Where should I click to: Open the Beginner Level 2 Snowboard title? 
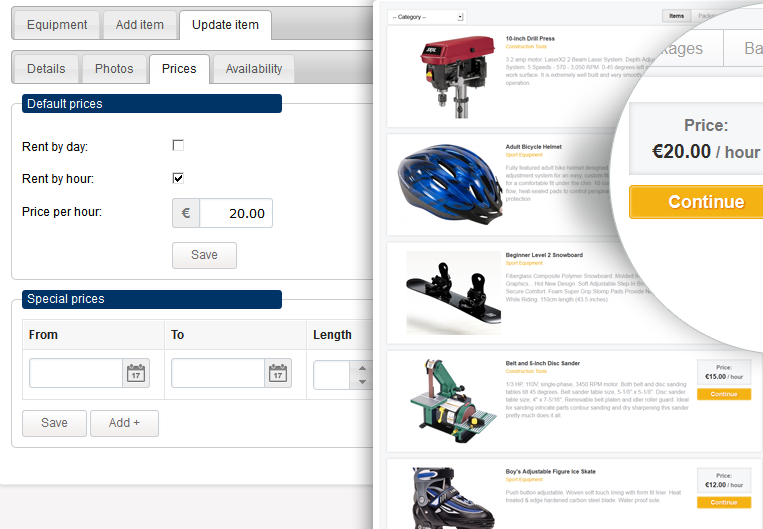pyautogui.click(x=544, y=255)
